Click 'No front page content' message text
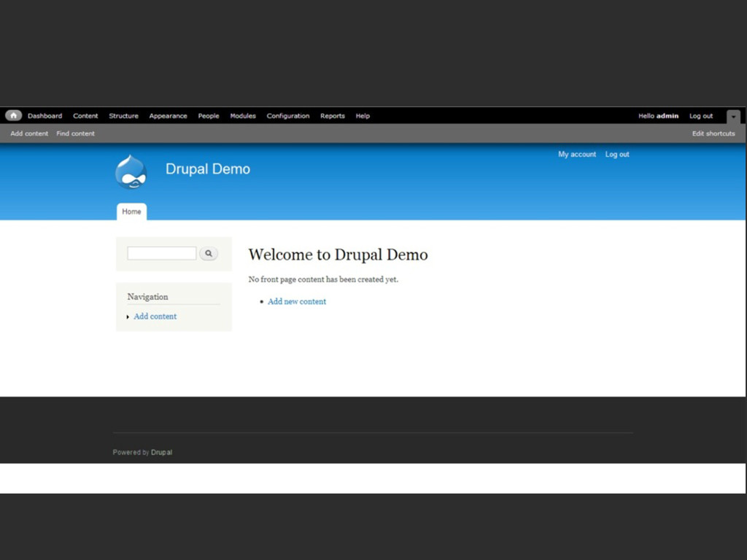The height and width of the screenshot is (560, 747). point(323,279)
